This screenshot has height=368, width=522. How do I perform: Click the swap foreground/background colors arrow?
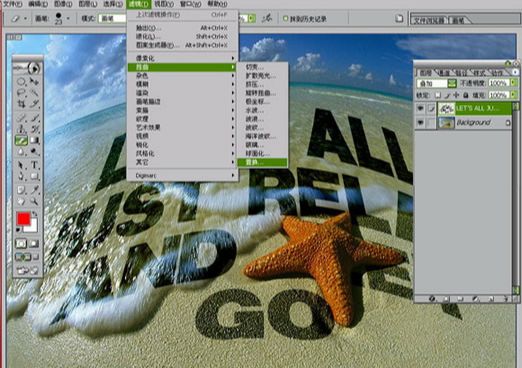pyautogui.click(x=34, y=214)
